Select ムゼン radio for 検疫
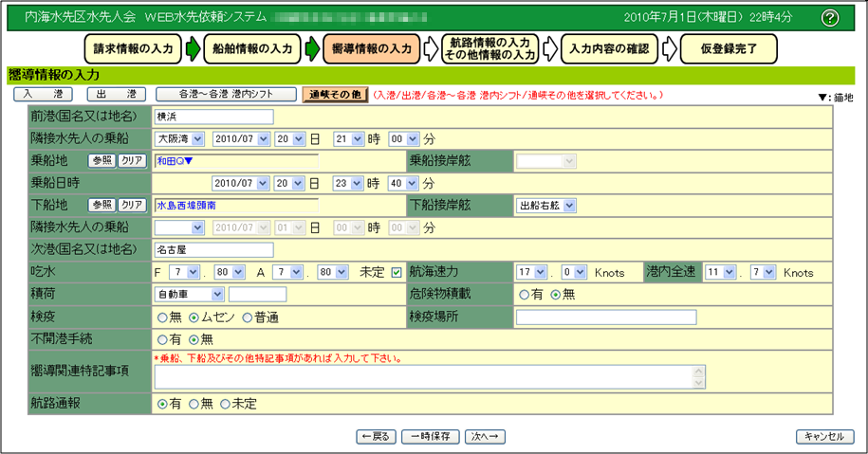Viewport: 868px width, 454px height. pos(194,317)
